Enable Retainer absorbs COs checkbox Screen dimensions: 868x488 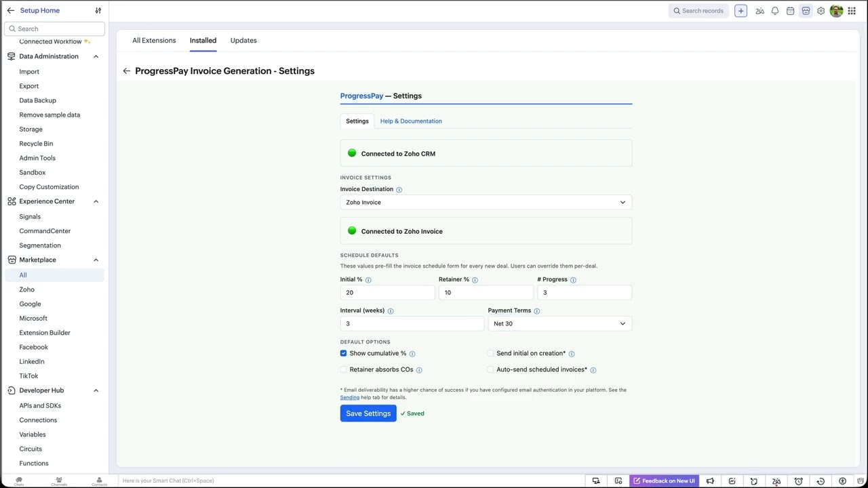coord(343,369)
